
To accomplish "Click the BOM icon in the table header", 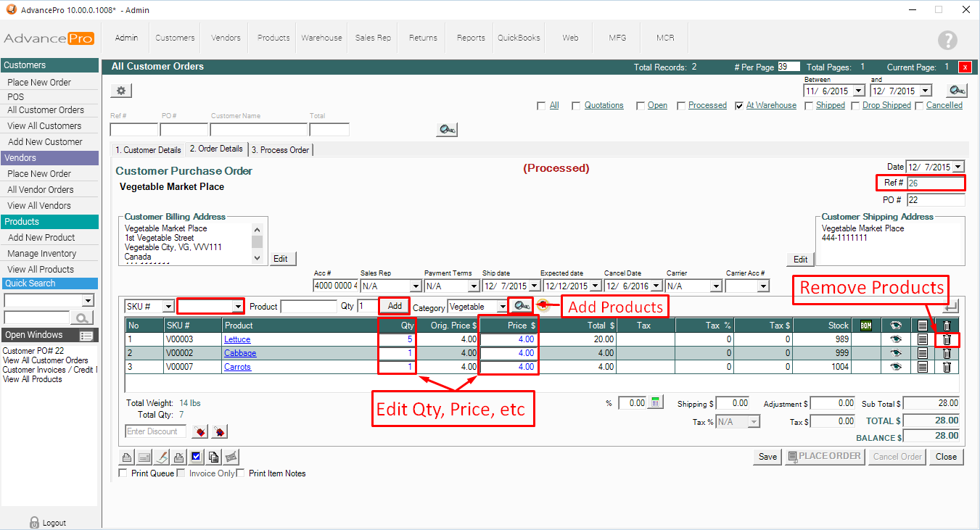I will tap(865, 326).
